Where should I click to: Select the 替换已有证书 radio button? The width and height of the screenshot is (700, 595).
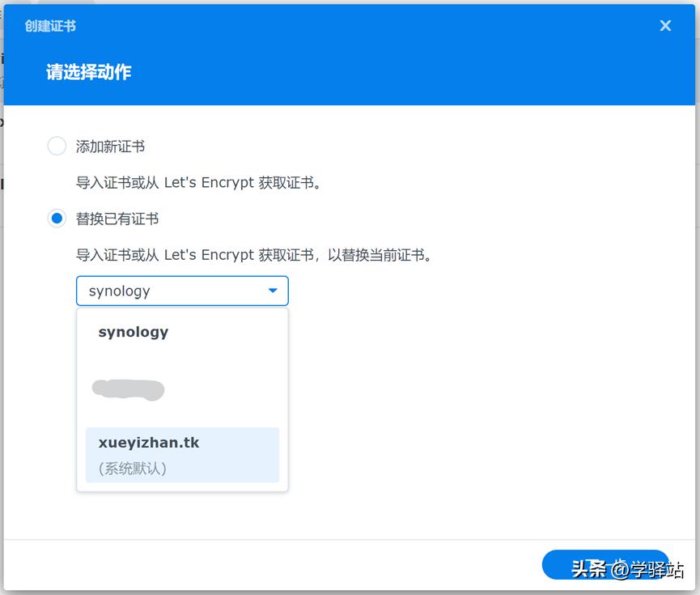(x=57, y=219)
